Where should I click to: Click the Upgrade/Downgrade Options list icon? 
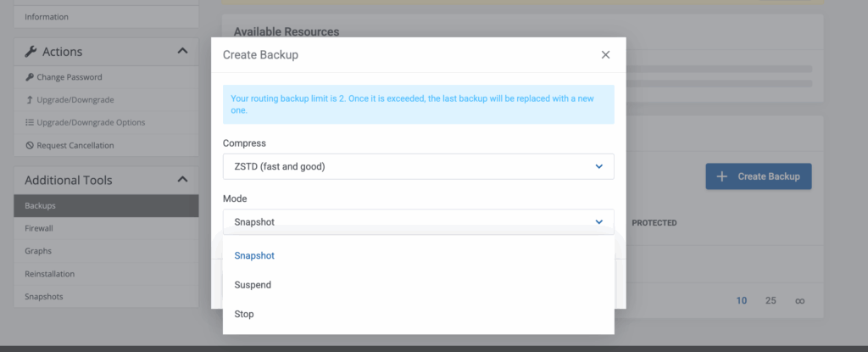tap(29, 123)
